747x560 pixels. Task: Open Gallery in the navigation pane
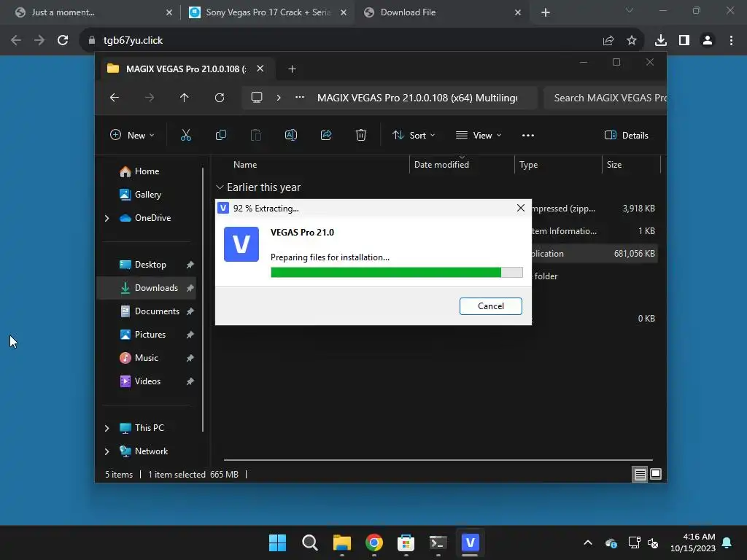pos(147,194)
